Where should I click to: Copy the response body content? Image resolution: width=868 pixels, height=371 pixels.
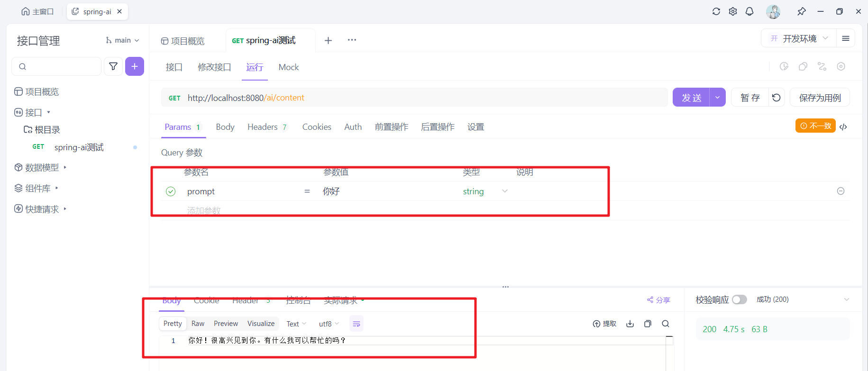tap(648, 324)
